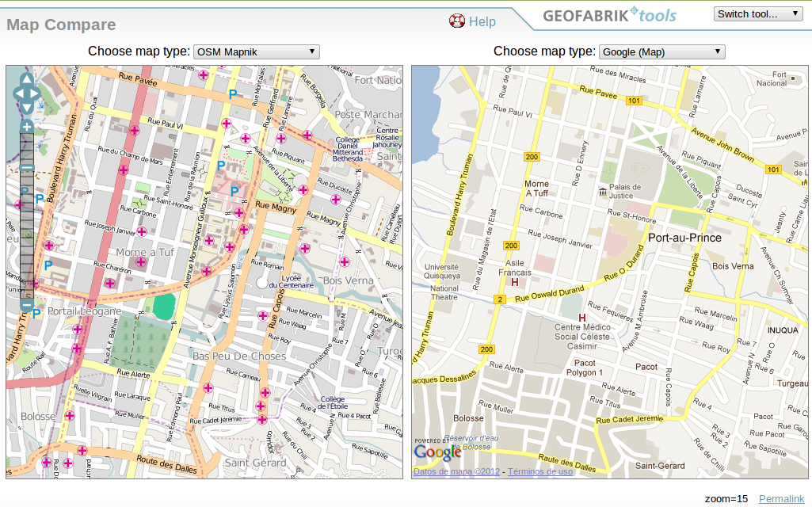This screenshot has width=812, height=507.
Task: Click hospital H icon near Asile Francais
Action: pyautogui.click(x=515, y=282)
